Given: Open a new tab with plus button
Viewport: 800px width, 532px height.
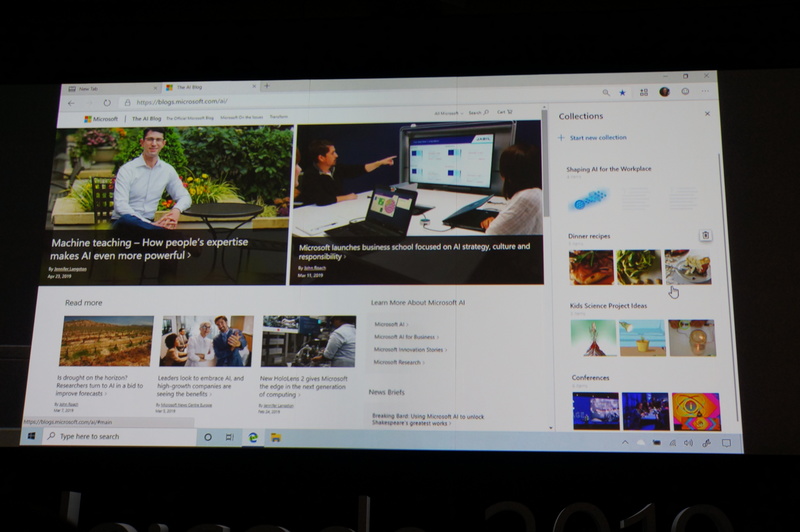Looking at the screenshot, I should (266, 86).
